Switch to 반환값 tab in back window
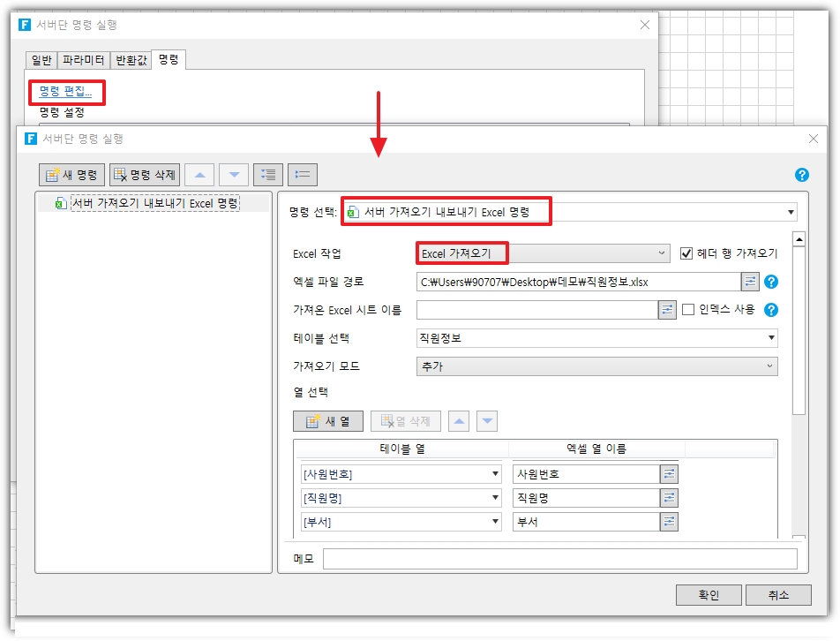Viewport: 840px width, 641px height. tap(131, 60)
